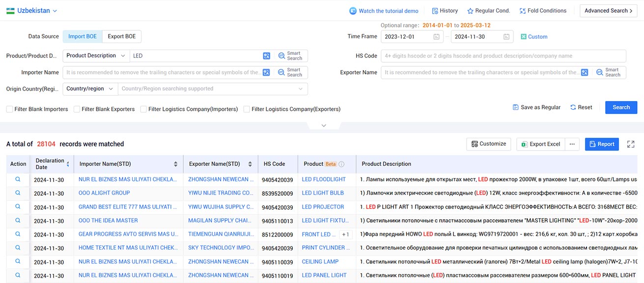The image size is (644, 283).
Task: Run Smart Search for Exporter Name
Action: tap(608, 73)
